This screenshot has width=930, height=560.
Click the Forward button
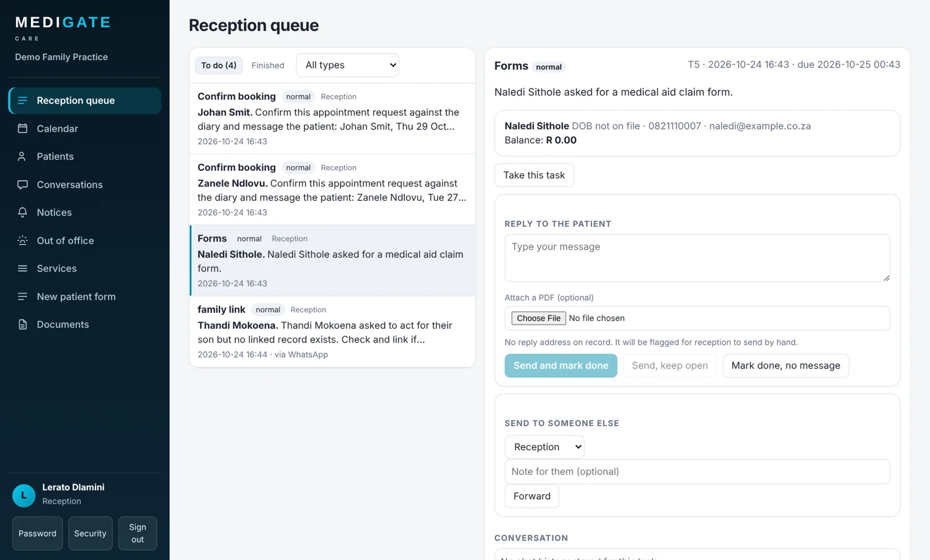(x=532, y=496)
